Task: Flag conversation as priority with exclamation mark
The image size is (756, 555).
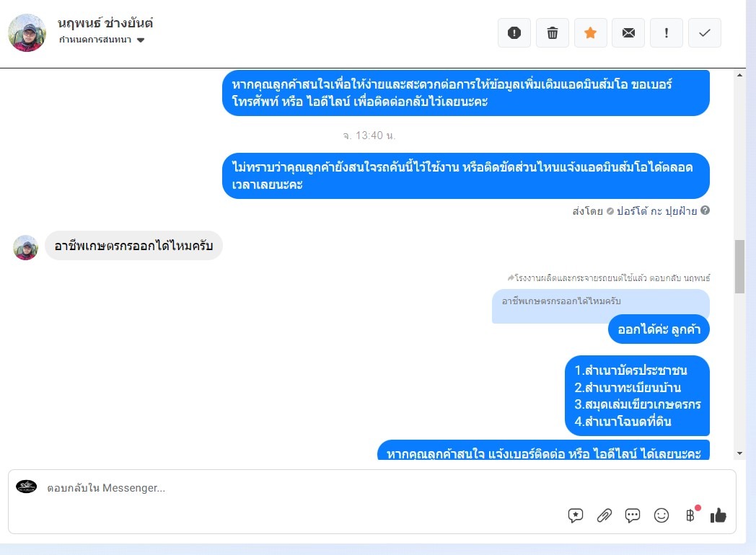Action: (667, 32)
